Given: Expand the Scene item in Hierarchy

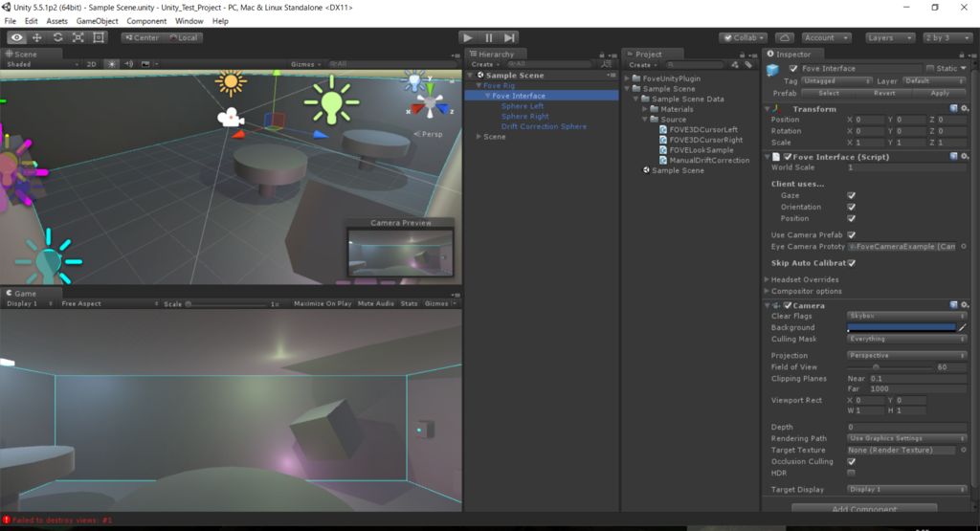Looking at the screenshot, I should coord(479,136).
